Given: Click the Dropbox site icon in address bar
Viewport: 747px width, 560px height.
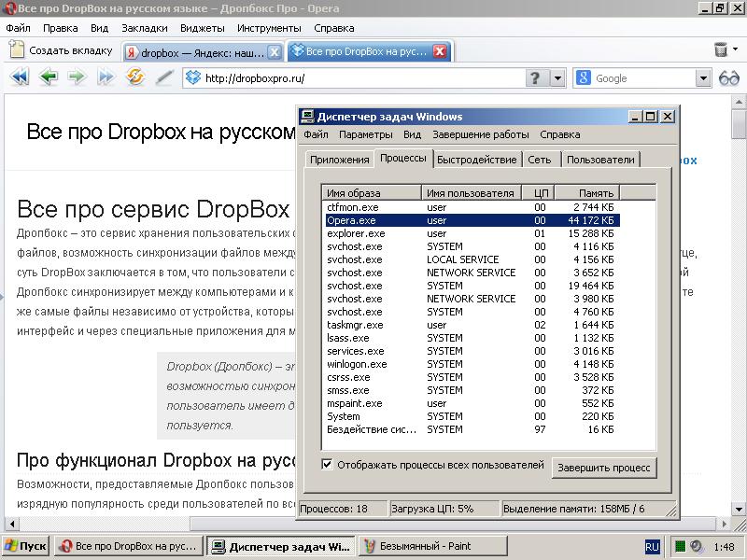Looking at the screenshot, I should (x=193, y=77).
